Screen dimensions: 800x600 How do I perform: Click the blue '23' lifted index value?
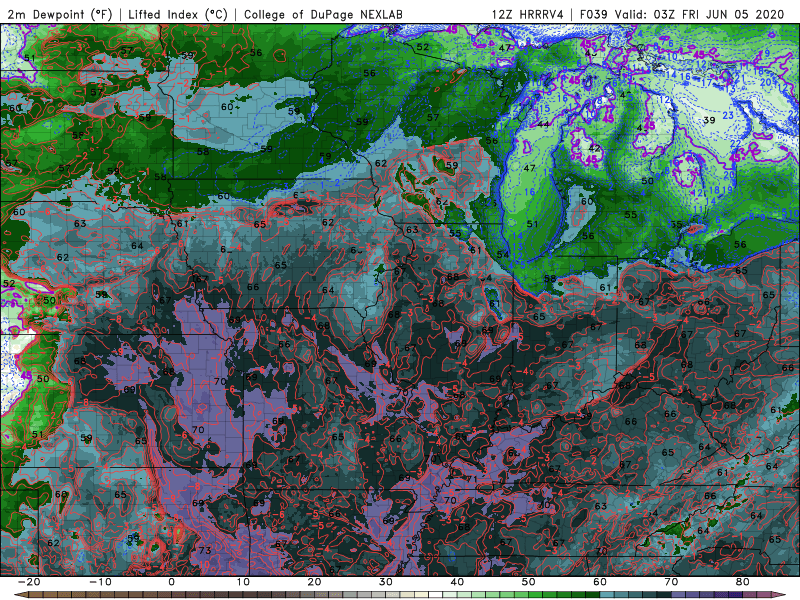(x=728, y=115)
